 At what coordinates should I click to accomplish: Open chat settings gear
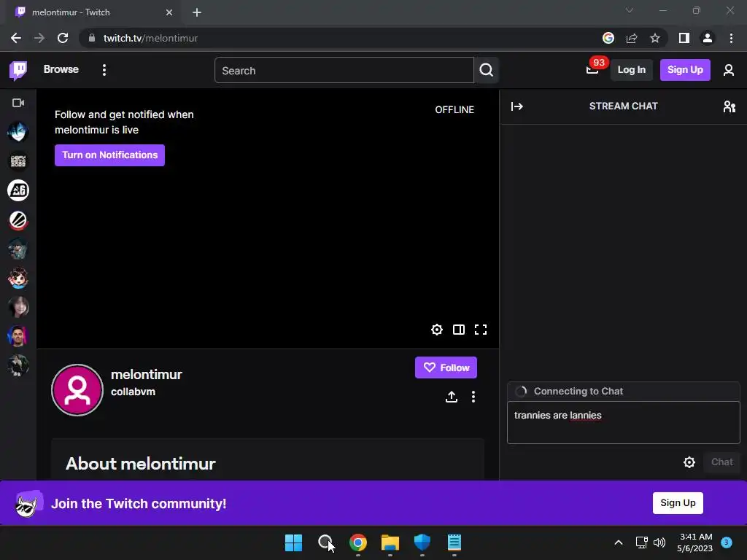(689, 462)
